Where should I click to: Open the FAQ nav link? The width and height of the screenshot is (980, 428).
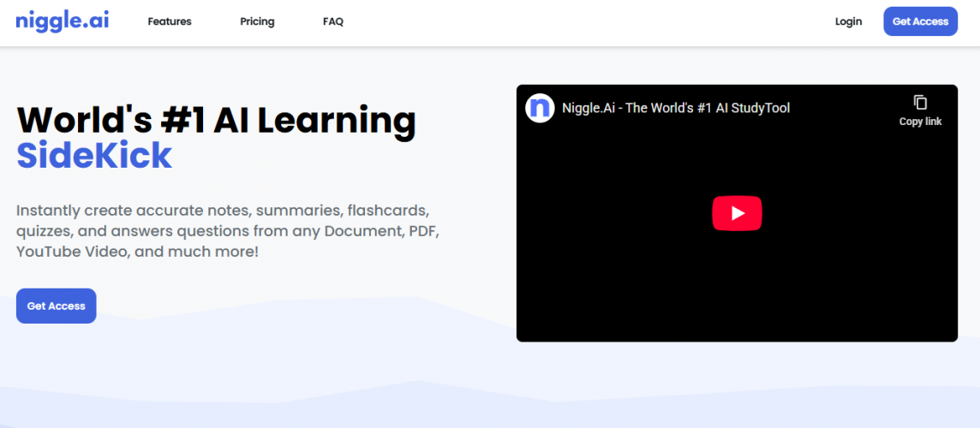pyautogui.click(x=333, y=21)
